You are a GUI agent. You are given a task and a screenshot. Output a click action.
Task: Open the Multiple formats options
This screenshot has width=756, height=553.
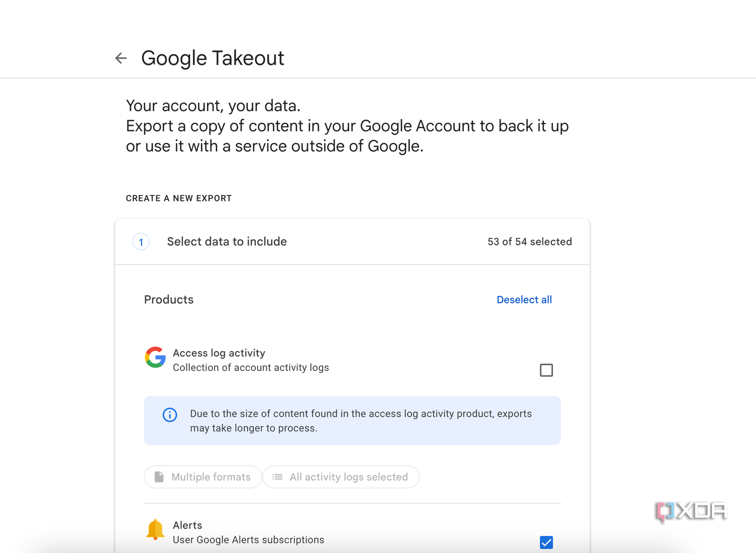[x=203, y=477]
